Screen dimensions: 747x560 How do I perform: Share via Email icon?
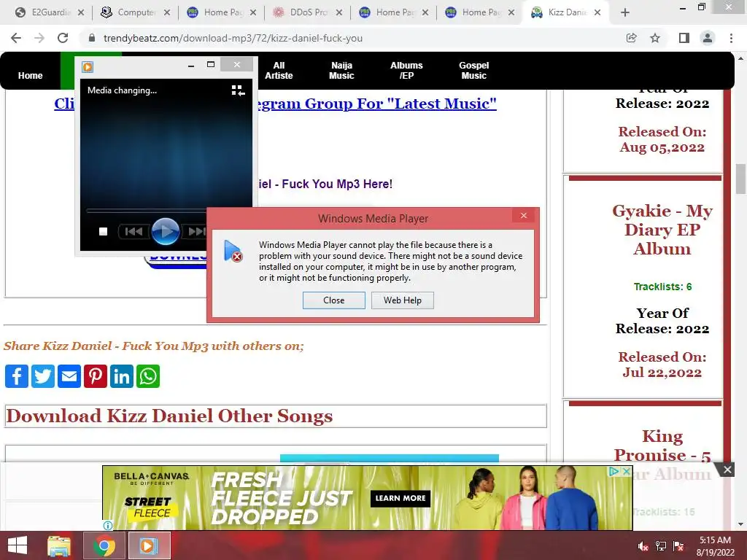pyautogui.click(x=69, y=376)
